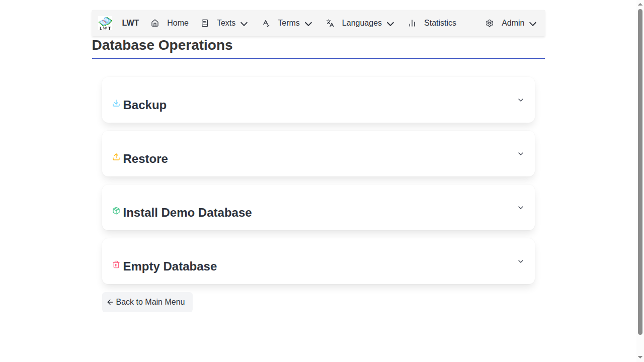Click the house icon next to Home
The image size is (644, 362).
pos(154,23)
